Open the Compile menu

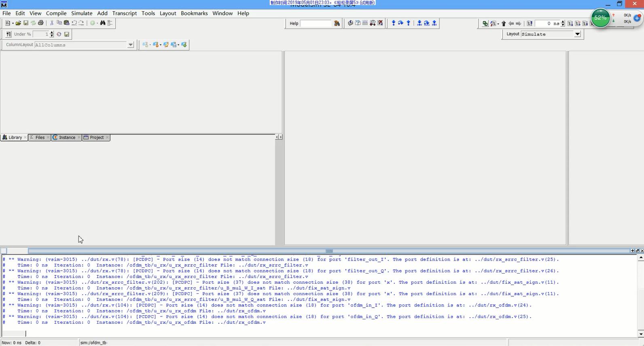pyautogui.click(x=56, y=13)
